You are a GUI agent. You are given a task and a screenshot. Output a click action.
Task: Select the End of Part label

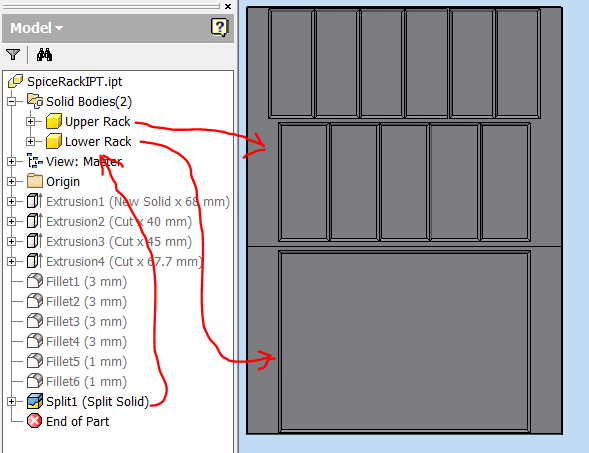pyautogui.click(x=77, y=421)
